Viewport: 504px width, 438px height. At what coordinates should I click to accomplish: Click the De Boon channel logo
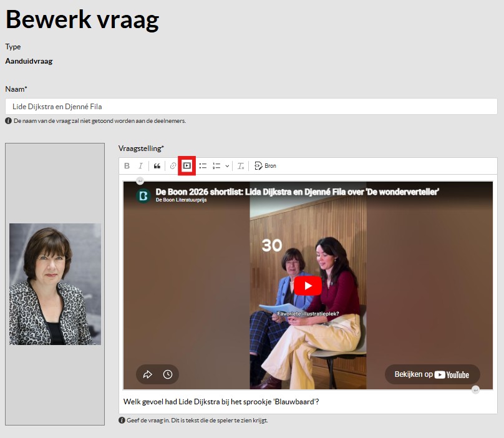tap(143, 195)
